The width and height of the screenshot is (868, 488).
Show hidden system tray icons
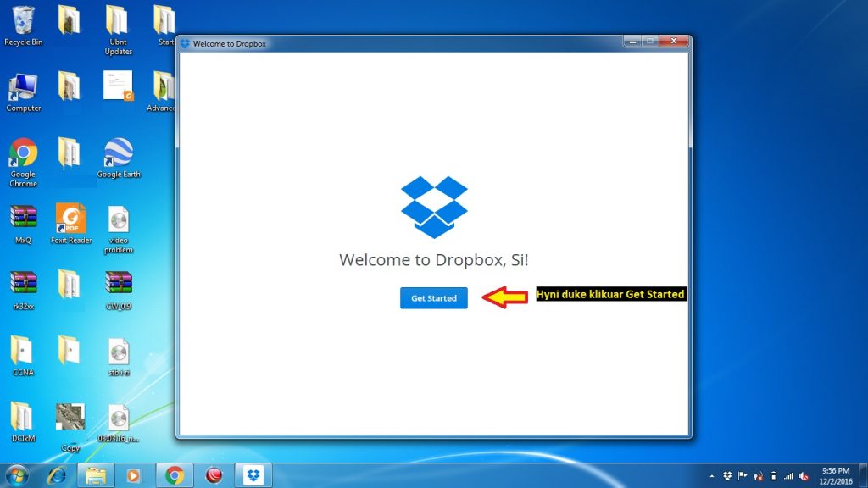pos(712,476)
